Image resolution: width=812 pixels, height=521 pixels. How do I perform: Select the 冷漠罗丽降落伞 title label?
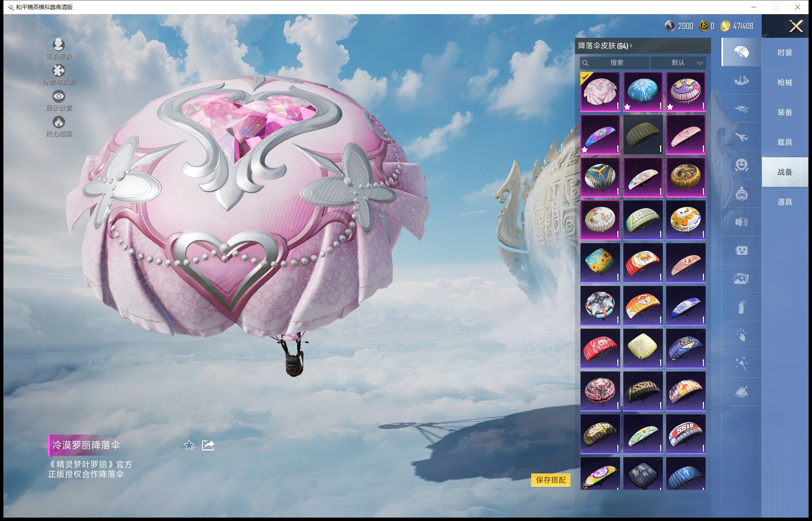coord(86,445)
